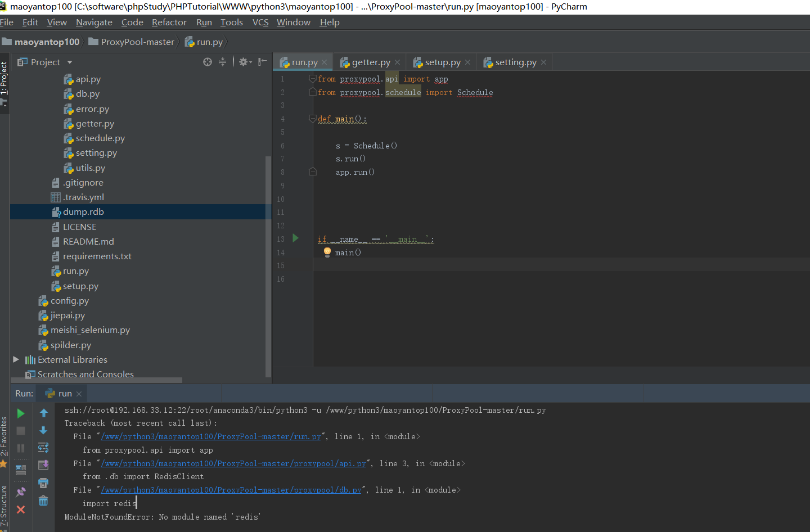Open the Project view dropdown
Viewport: 810px width, 532px height.
pos(70,62)
